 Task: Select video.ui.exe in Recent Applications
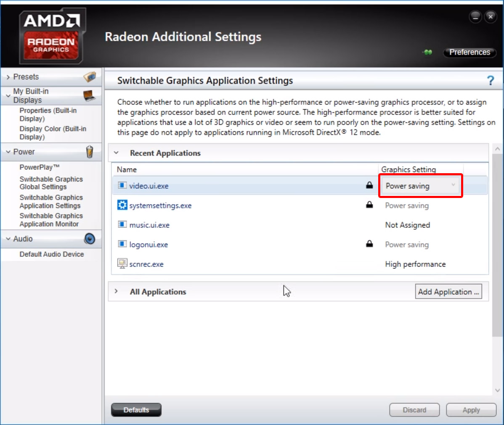point(300,185)
